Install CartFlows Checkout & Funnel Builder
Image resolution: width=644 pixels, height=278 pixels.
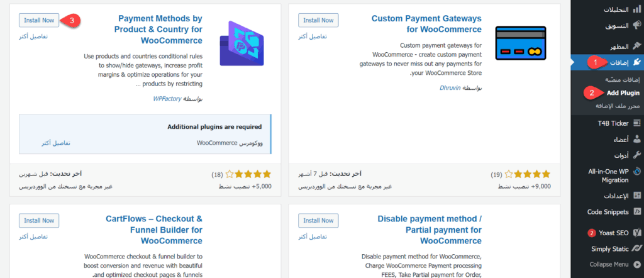(40, 221)
